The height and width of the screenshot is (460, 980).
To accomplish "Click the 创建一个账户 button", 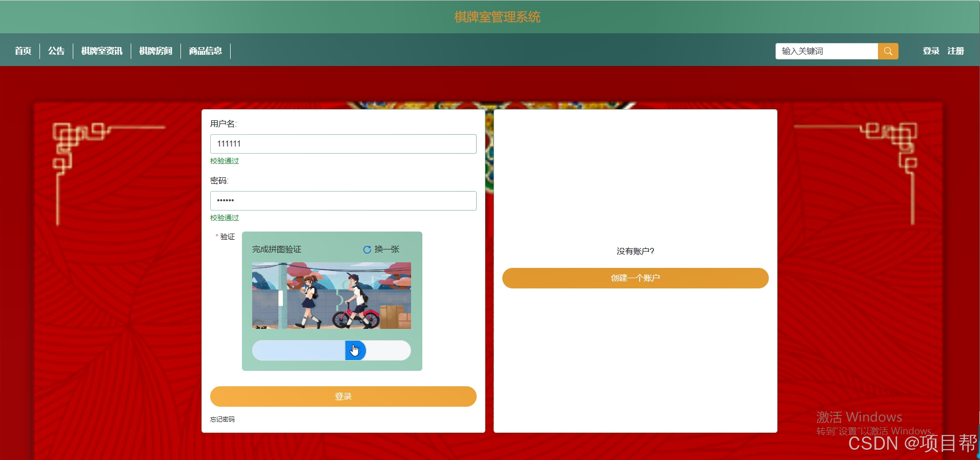I will point(636,278).
